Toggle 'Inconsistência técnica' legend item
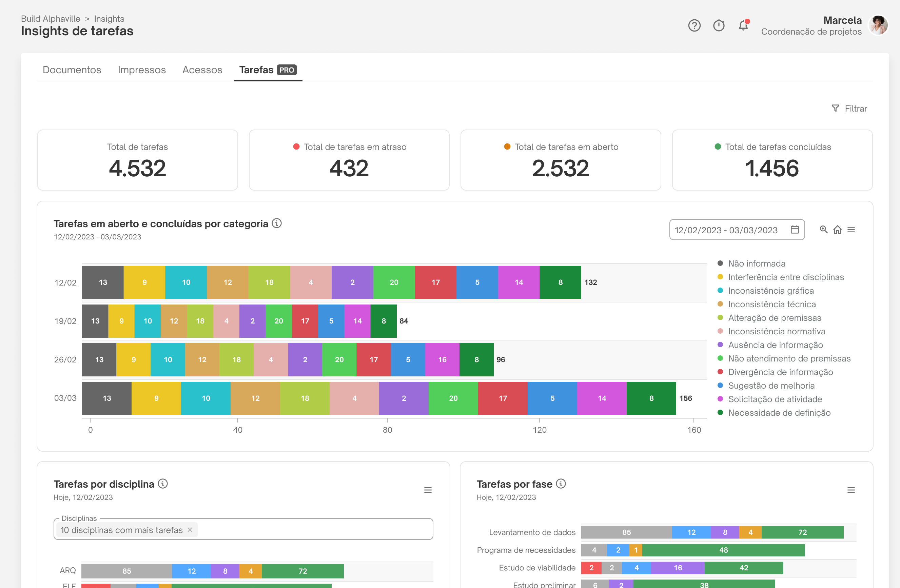This screenshot has width=900, height=588. pyautogui.click(x=766, y=305)
